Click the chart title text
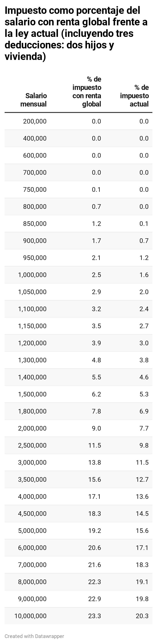This screenshot has width=157, height=644. tap(76, 33)
